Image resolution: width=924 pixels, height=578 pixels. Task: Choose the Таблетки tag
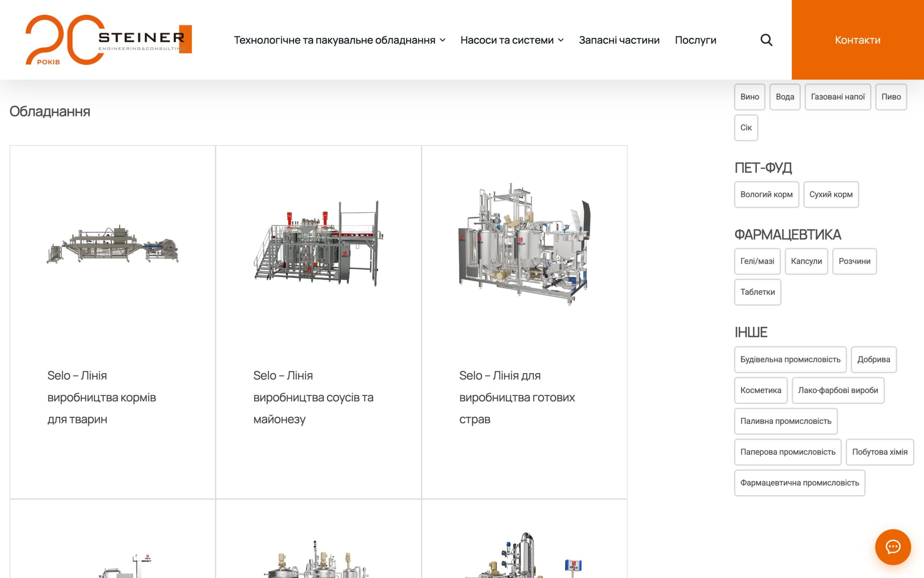(758, 292)
